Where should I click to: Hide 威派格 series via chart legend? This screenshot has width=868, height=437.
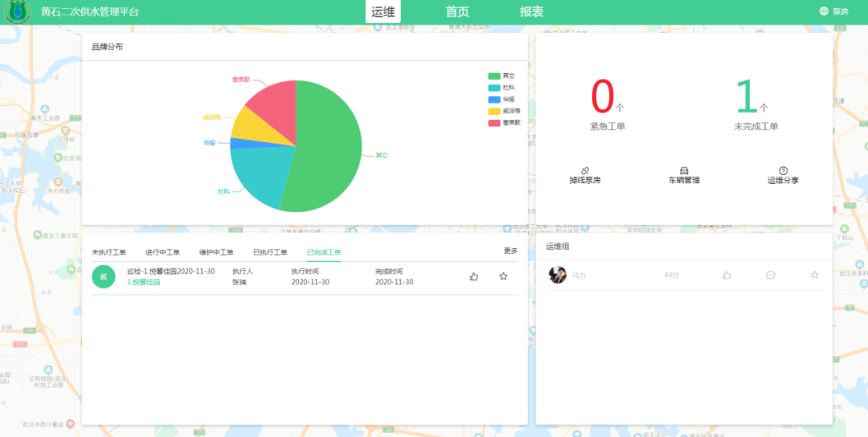[494, 111]
